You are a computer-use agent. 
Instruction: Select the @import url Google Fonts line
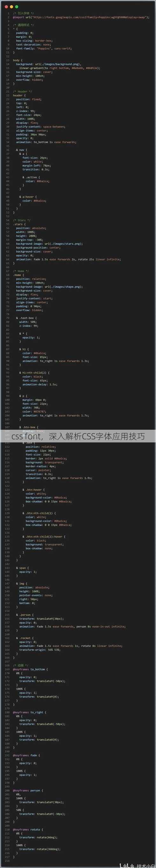click(81, 17)
